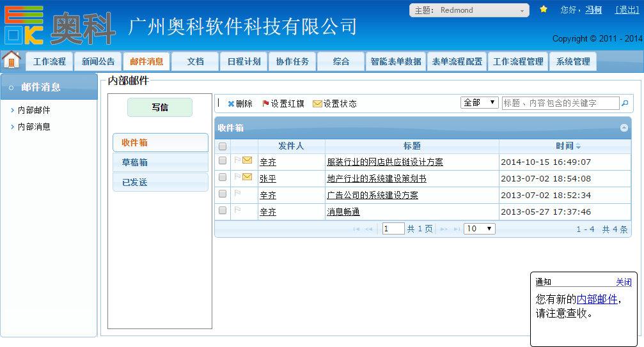
Task: Click the flag icon on 张平's mail row
Action: (237, 177)
